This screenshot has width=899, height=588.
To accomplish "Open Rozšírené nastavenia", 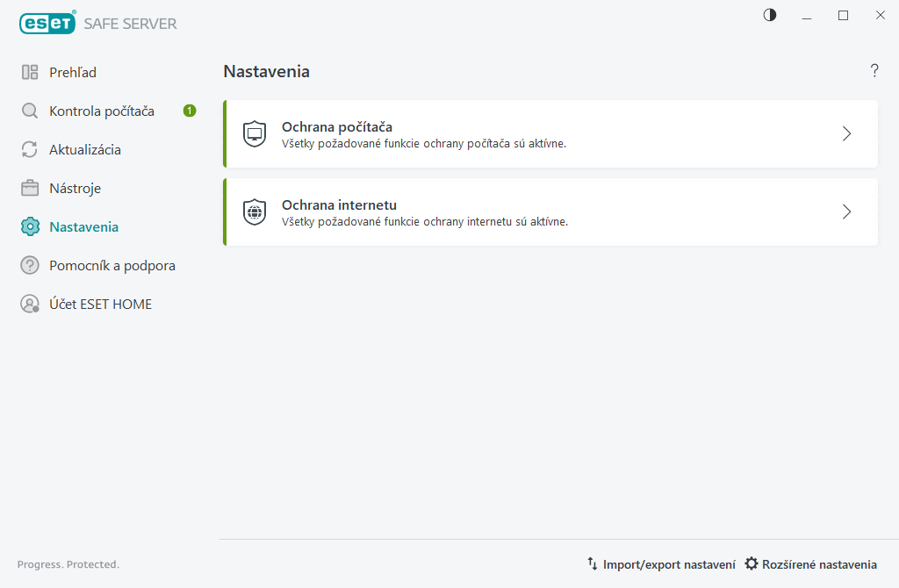I will (x=811, y=564).
